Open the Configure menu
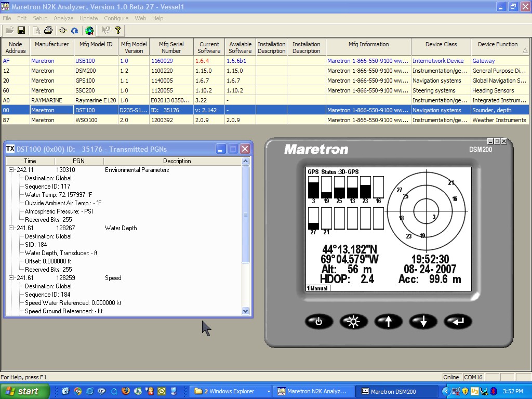The image size is (532, 399). (116, 18)
